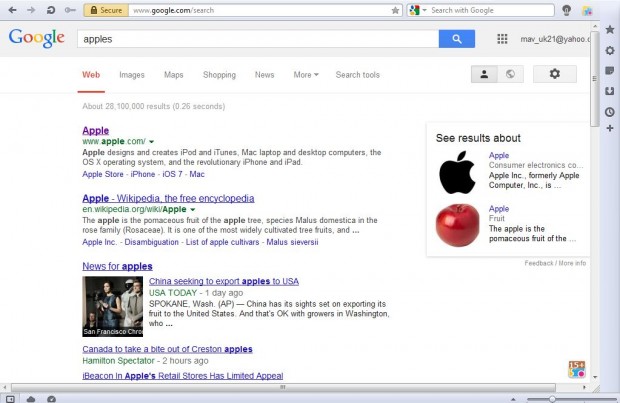620x403 pixels.
Task: Click the cloud icon in status bar
Action: (x=31, y=399)
